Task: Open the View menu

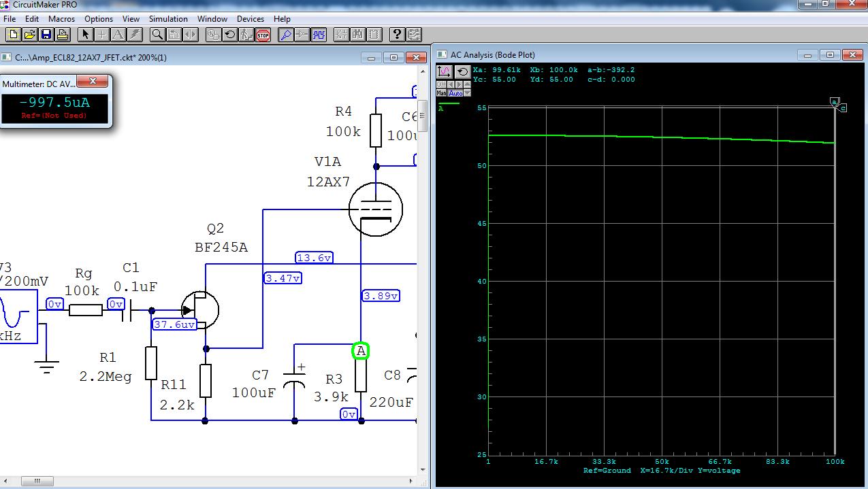Action: [131, 19]
